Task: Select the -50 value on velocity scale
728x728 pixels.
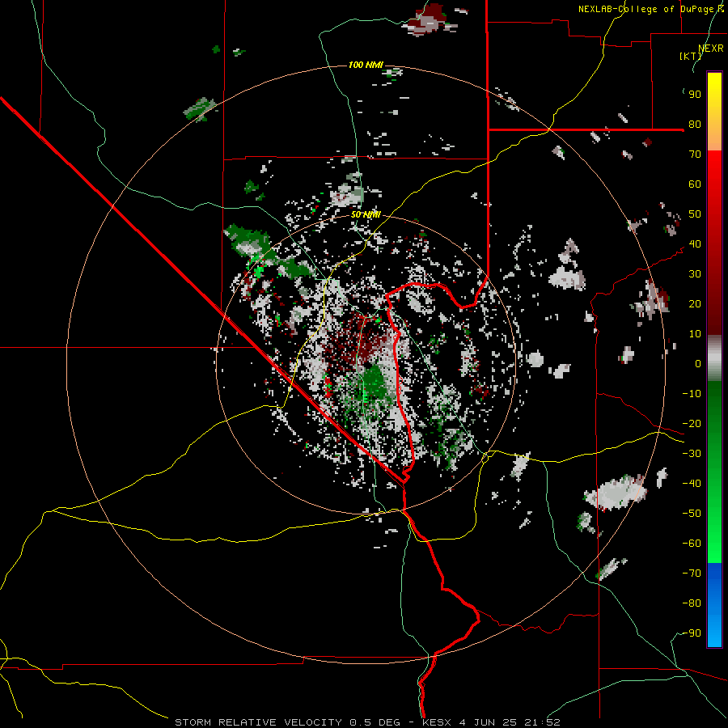Action: [692, 514]
